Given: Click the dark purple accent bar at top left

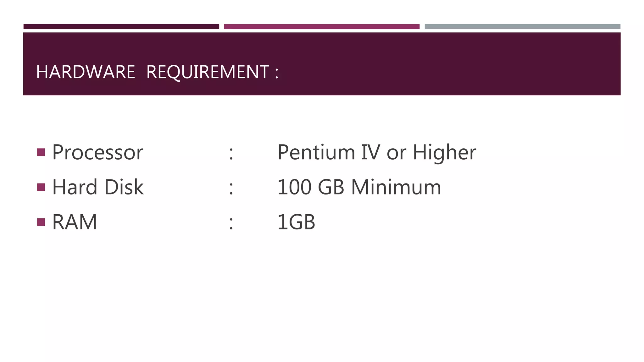Looking at the screenshot, I should click(x=121, y=27).
